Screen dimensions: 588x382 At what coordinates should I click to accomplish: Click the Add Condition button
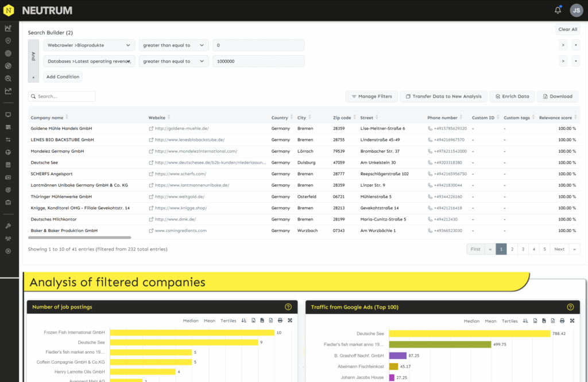click(63, 76)
